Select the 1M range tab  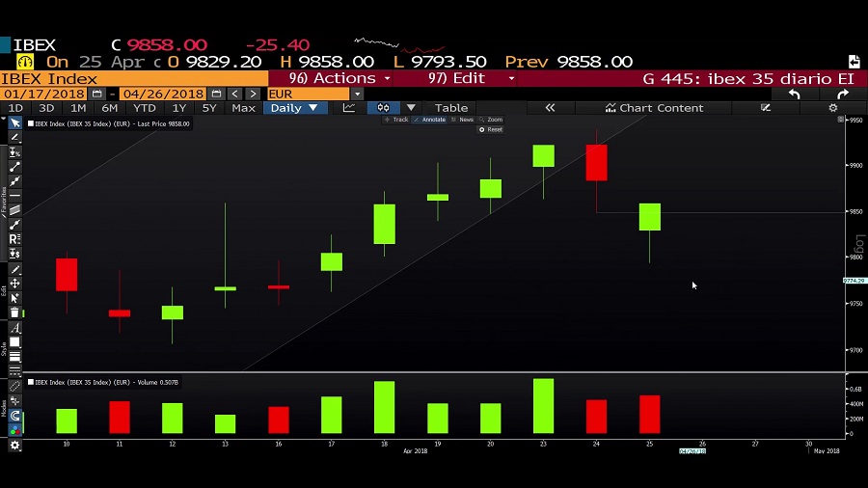pos(78,108)
